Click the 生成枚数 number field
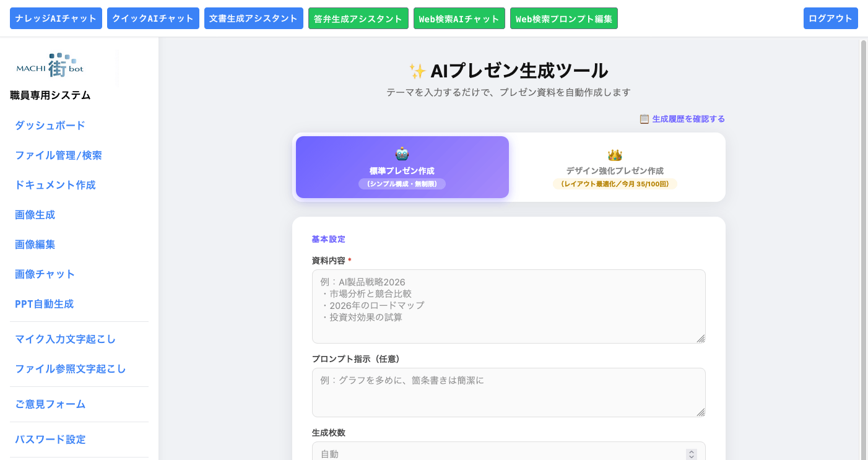The height and width of the screenshot is (460, 868). (509, 454)
